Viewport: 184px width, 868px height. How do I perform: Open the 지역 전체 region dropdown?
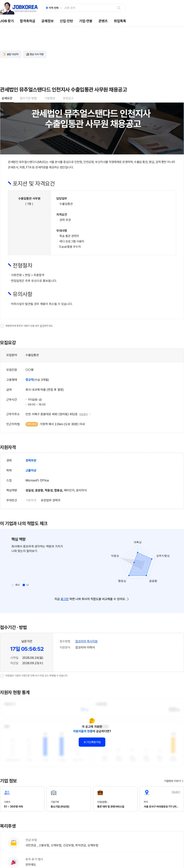point(54,8)
